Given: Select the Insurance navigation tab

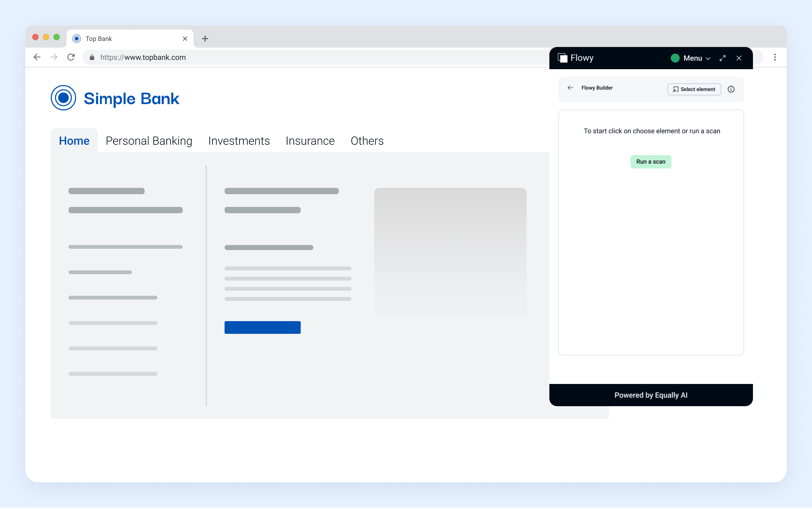Looking at the screenshot, I should pyautogui.click(x=310, y=141).
